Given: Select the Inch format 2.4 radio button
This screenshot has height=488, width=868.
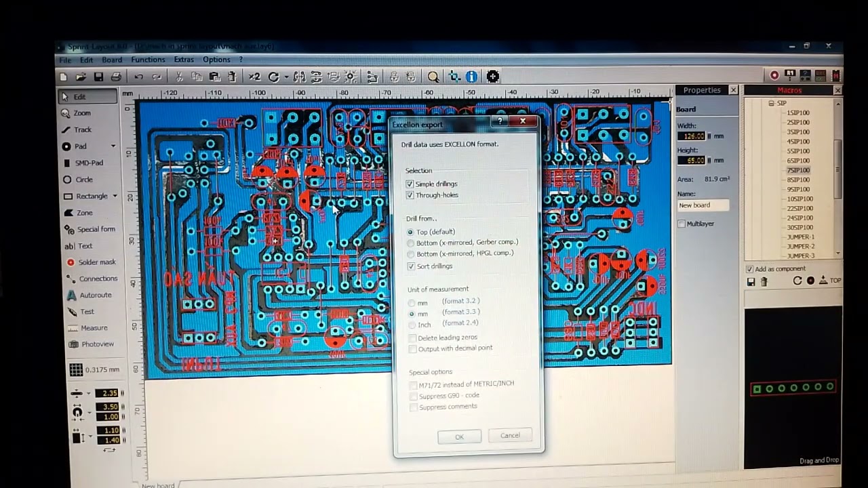Looking at the screenshot, I should pos(411,325).
